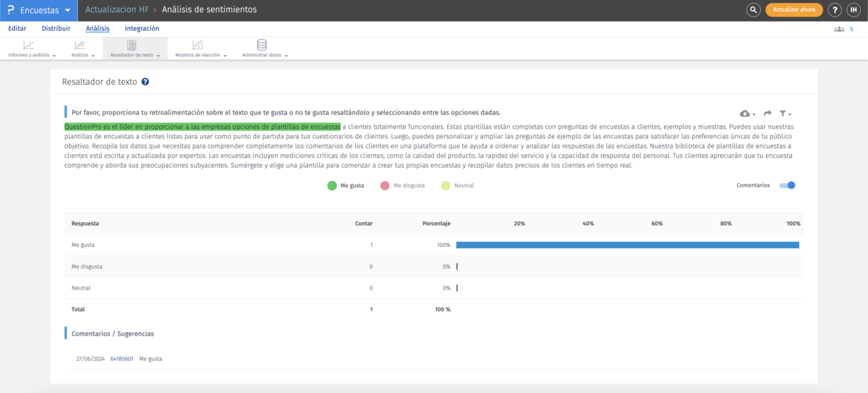Click the green Me gusta color swatch

point(332,186)
